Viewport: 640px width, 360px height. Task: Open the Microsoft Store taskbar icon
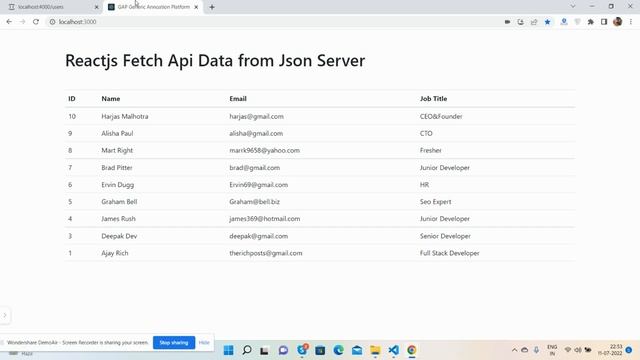click(x=320, y=350)
